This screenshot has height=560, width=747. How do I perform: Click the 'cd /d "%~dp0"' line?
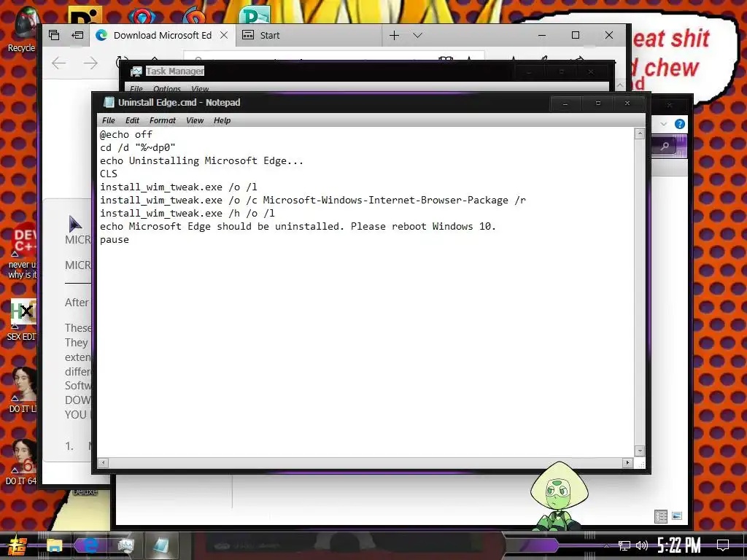[x=138, y=147]
